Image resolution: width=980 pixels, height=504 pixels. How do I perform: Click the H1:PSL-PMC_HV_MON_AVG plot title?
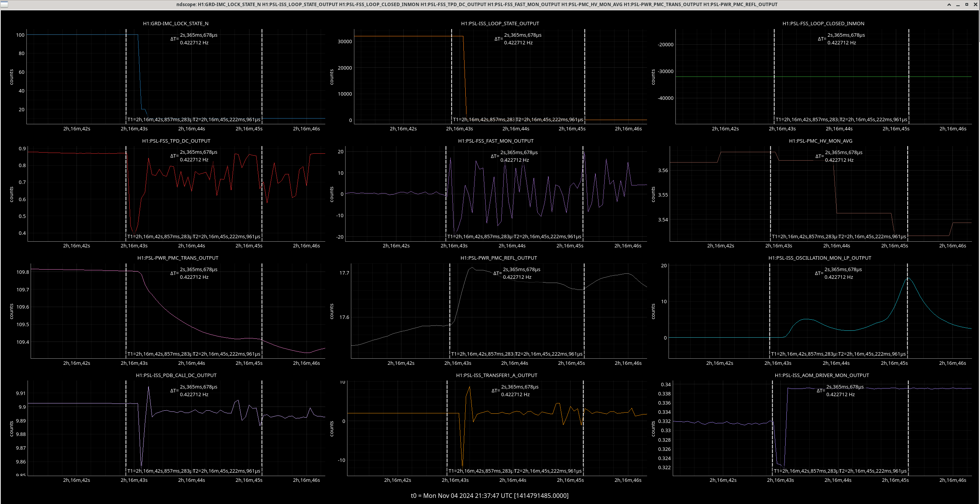point(820,141)
